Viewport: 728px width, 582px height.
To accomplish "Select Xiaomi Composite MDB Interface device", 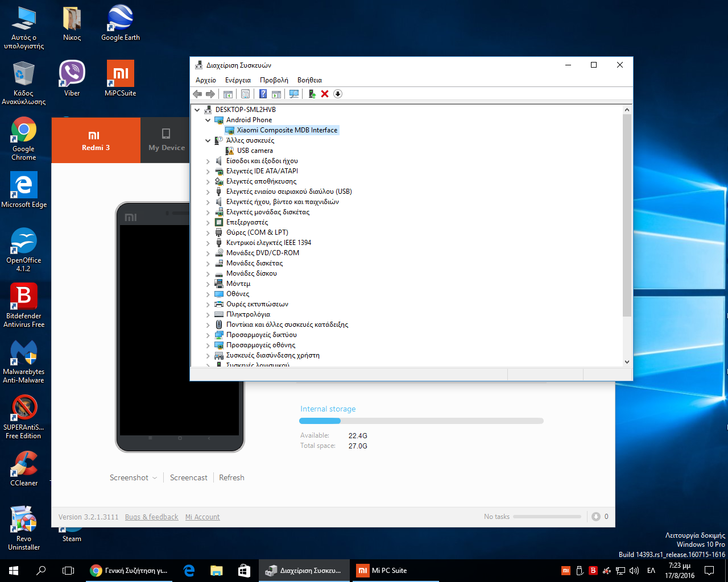I will 287,130.
